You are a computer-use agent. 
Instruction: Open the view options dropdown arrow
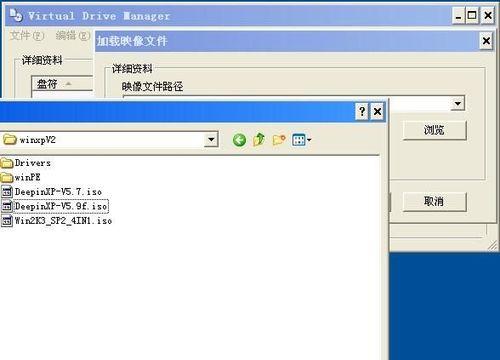[309, 140]
